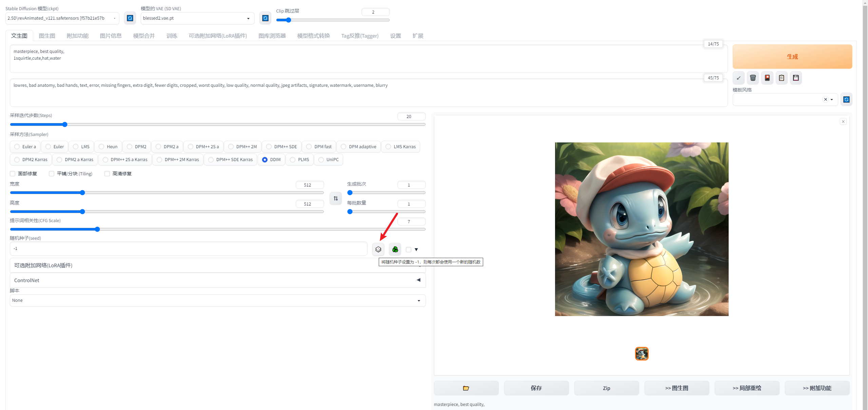
Task: Clear the template style selection
Action: point(826,99)
